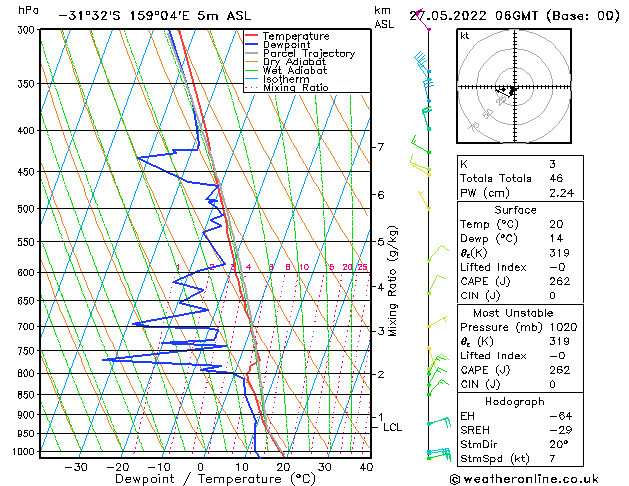The width and height of the screenshot is (629, 486).
Task: Select the Parcel Trajectory legend entry
Action: 309,53
